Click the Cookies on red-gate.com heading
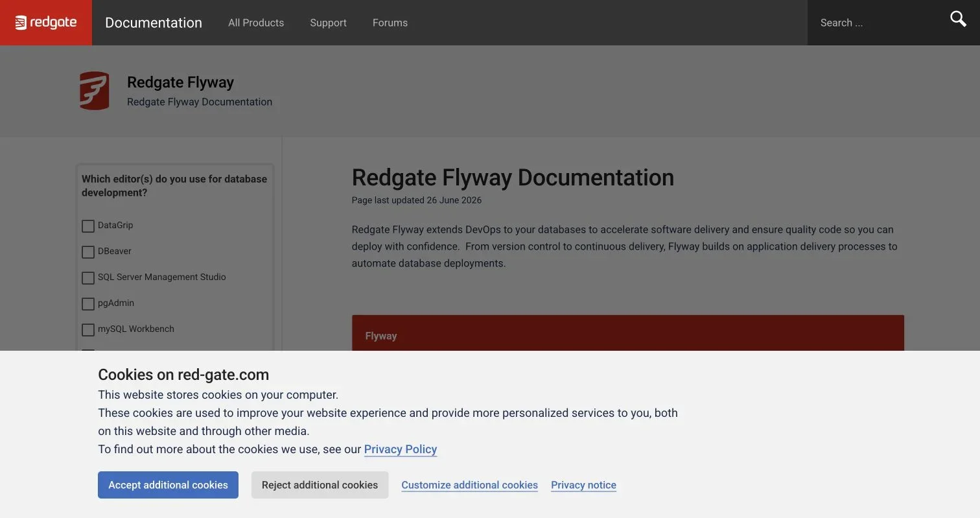The width and height of the screenshot is (980, 518). (183, 375)
